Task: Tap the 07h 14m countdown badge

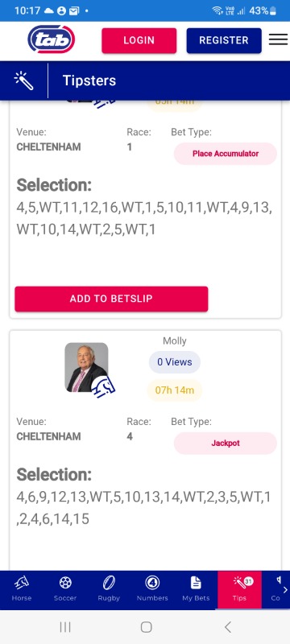Action: (x=175, y=390)
